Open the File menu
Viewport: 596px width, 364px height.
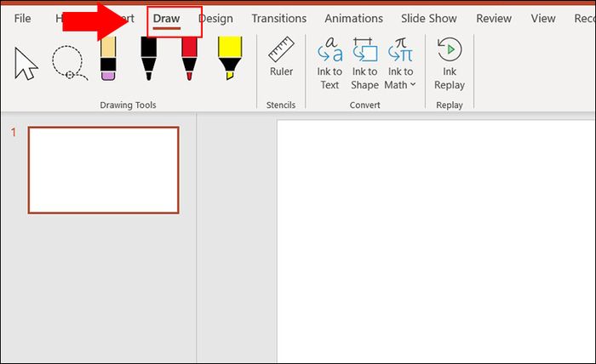(x=22, y=18)
